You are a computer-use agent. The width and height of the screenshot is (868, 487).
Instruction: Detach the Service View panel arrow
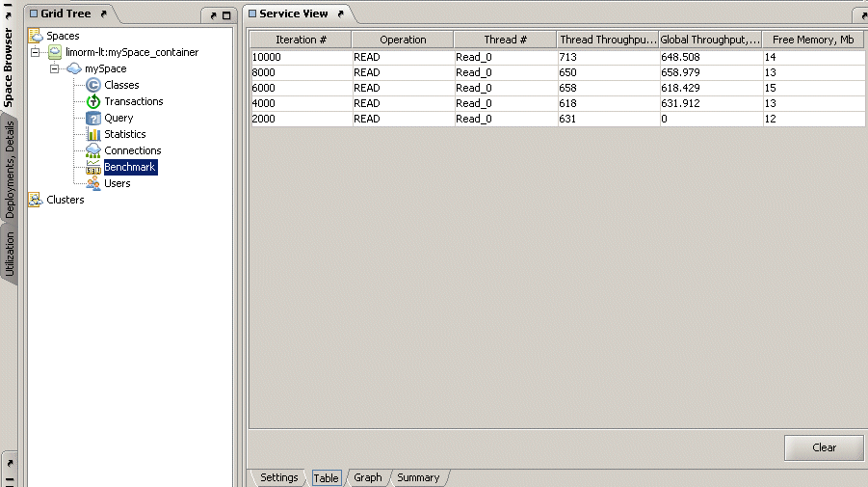[340, 14]
